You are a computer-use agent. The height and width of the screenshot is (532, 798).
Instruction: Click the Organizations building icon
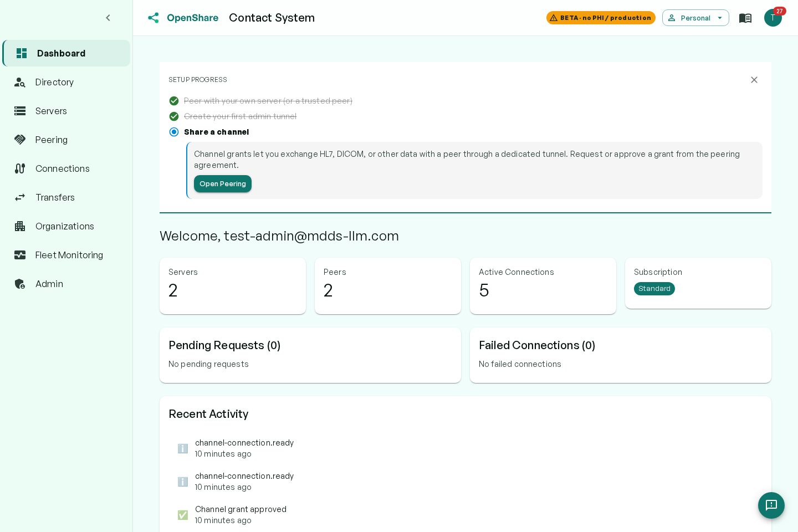20,226
